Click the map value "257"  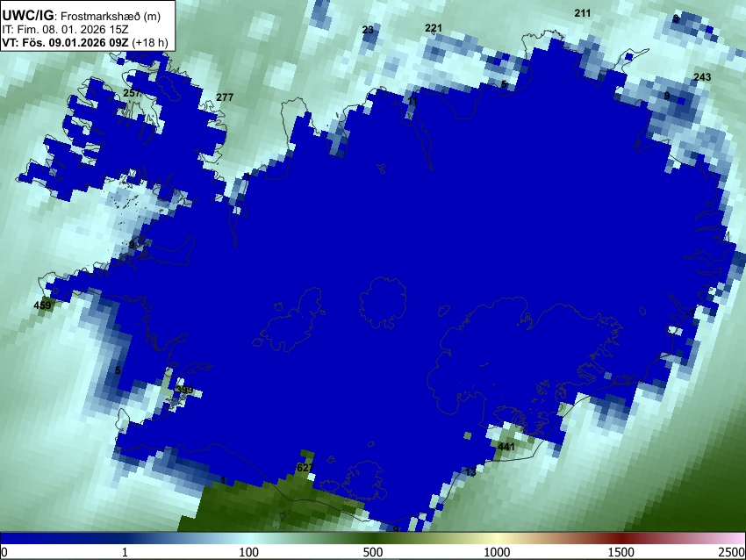point(132,93)
